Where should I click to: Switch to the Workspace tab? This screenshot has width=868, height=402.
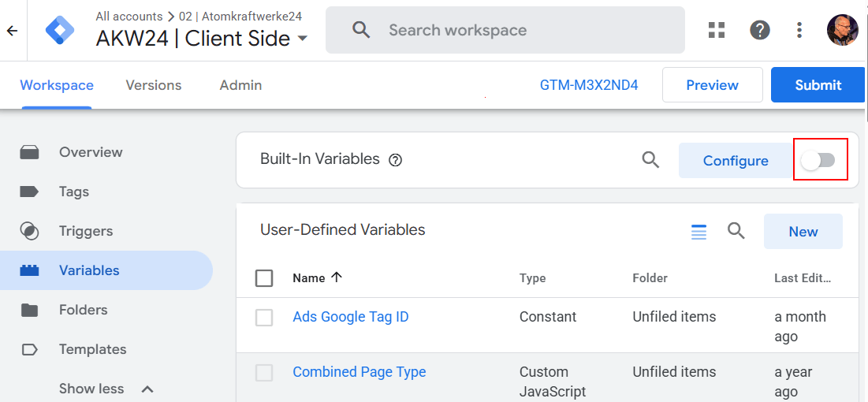coord(57,85)
